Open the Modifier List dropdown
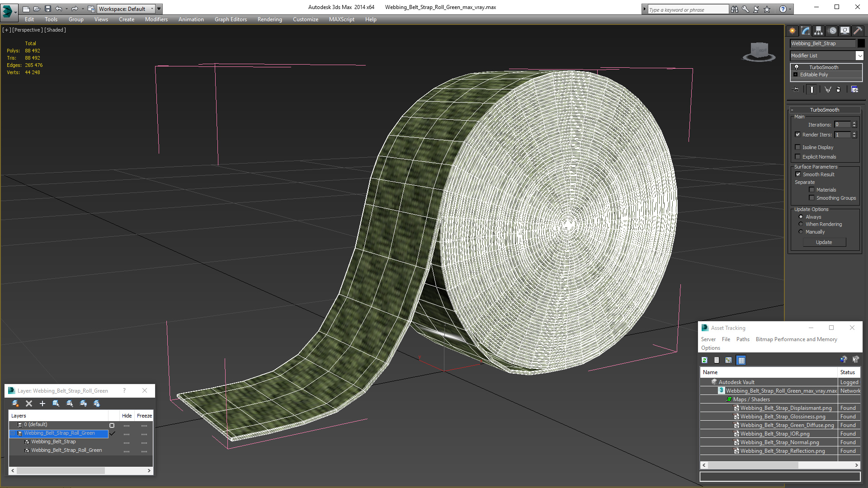This screenshot has height=488, width=868. tap(859, 56)
